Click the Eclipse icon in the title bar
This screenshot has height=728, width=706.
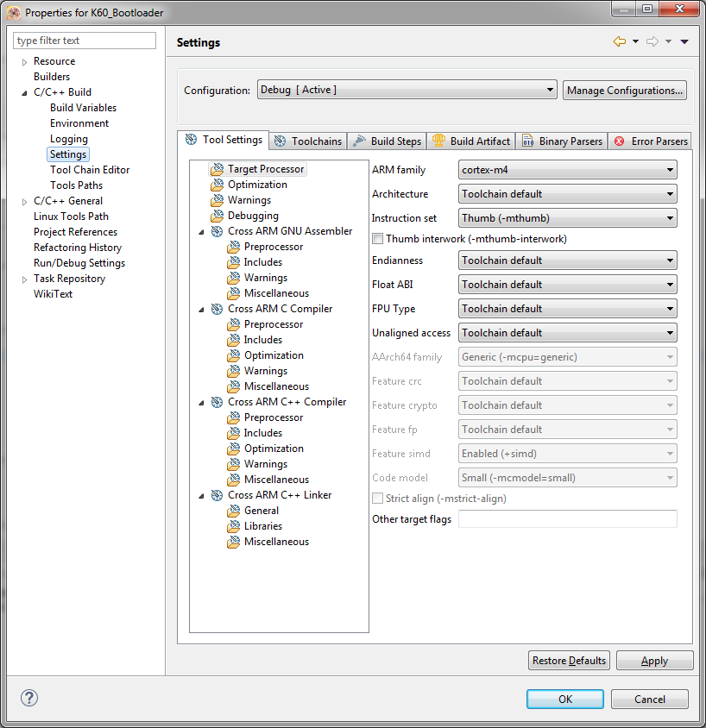14,13
